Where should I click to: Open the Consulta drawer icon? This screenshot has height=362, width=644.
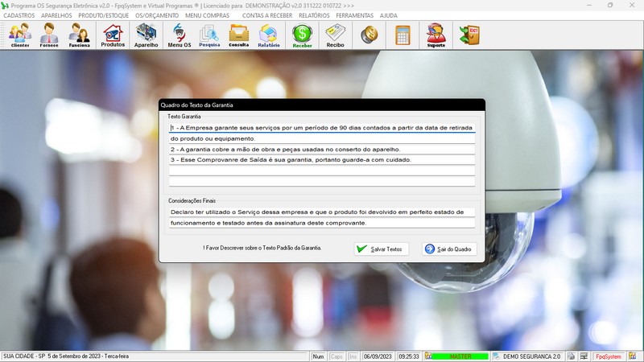[x=238, y=35]
